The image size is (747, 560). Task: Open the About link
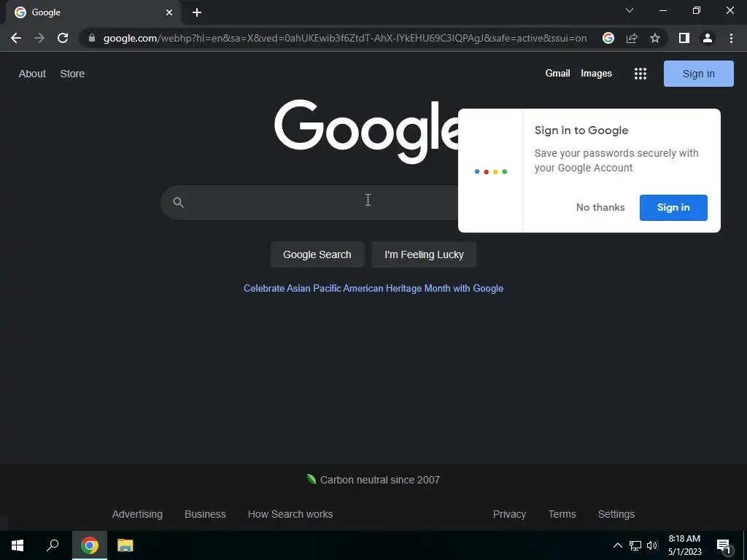[x=32, y=74]
